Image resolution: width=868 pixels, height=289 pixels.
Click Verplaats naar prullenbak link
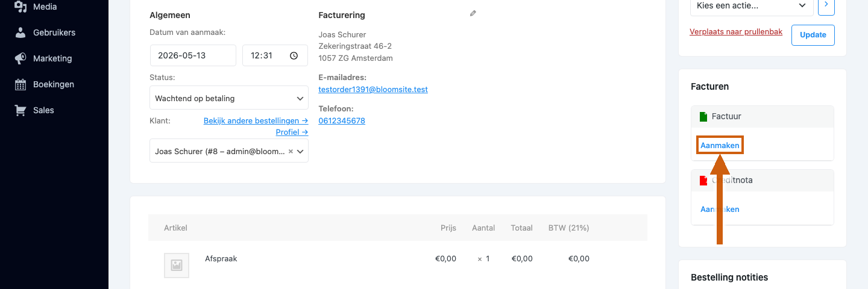(x=736, y=32)
